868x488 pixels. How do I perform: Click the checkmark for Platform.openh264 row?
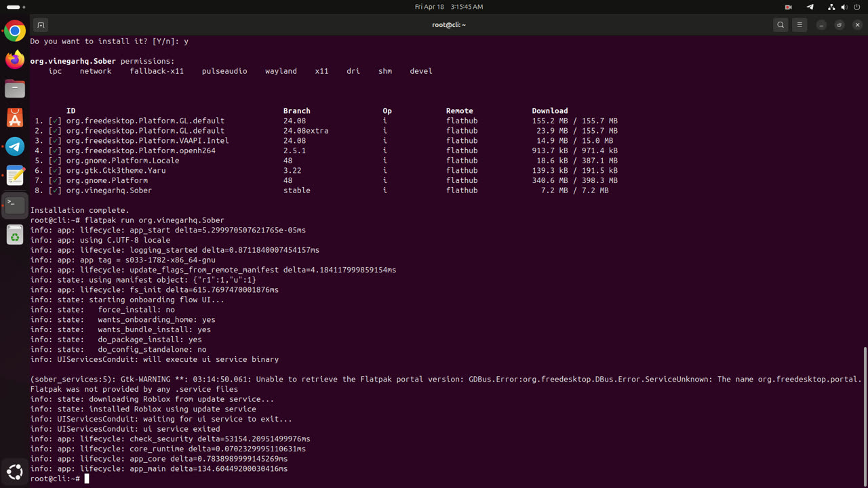55,150
